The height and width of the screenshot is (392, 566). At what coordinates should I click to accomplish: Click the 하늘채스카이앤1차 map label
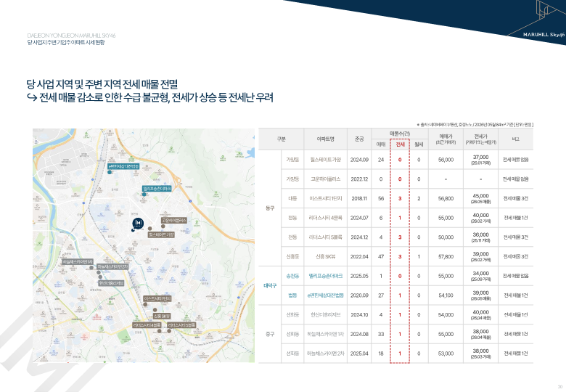tap(77, 261)
